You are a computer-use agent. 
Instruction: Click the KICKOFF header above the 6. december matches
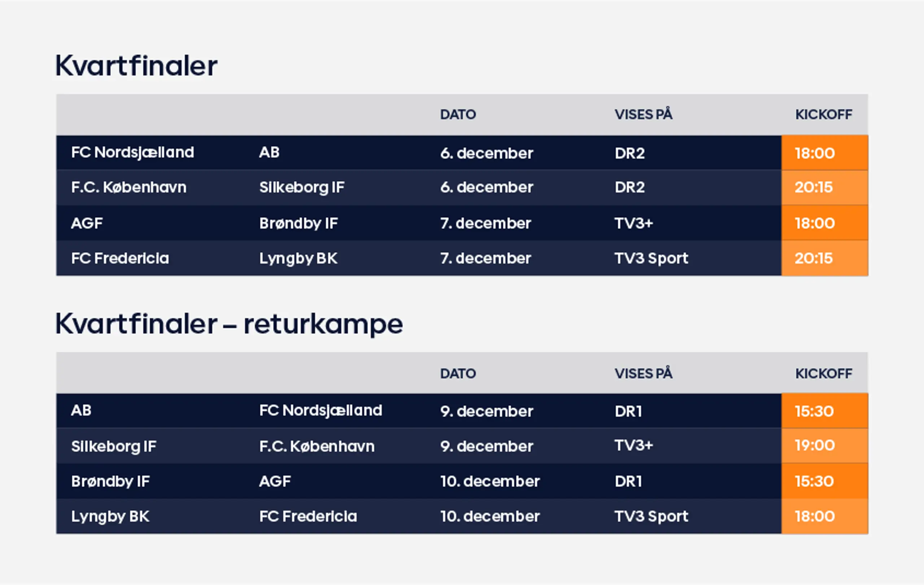(823, 114)
